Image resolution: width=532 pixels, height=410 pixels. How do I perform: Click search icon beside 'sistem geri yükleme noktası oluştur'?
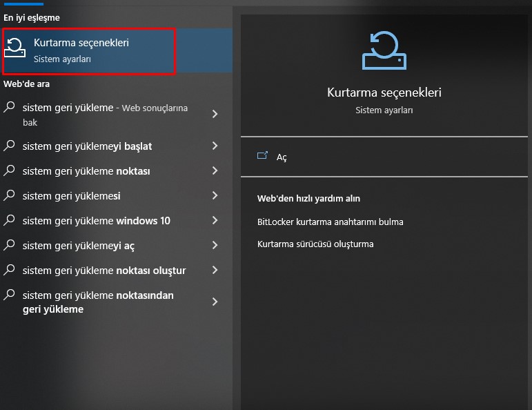tap(9, 270)
